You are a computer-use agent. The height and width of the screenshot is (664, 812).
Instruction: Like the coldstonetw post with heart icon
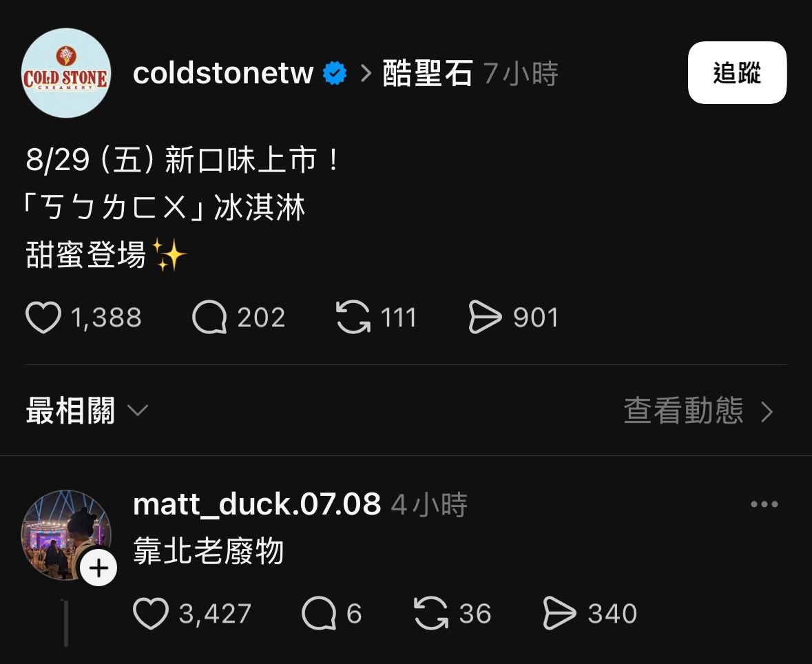43,318
